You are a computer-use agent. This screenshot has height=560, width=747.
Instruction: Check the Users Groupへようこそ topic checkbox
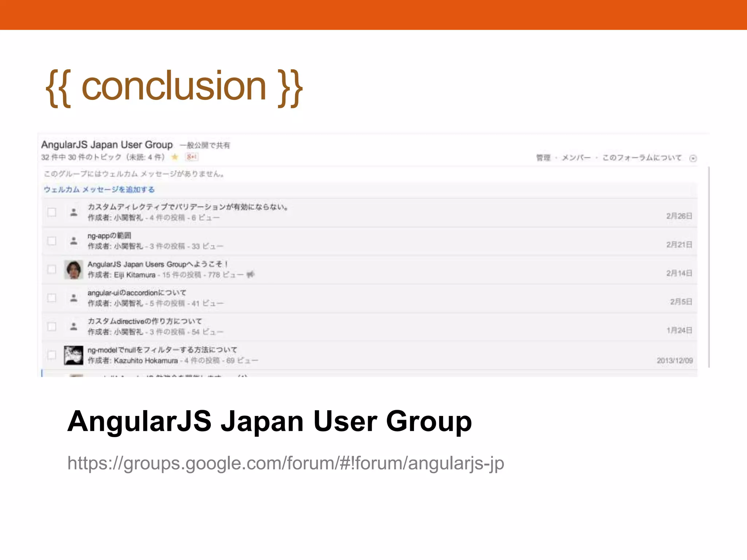[52, 269]
